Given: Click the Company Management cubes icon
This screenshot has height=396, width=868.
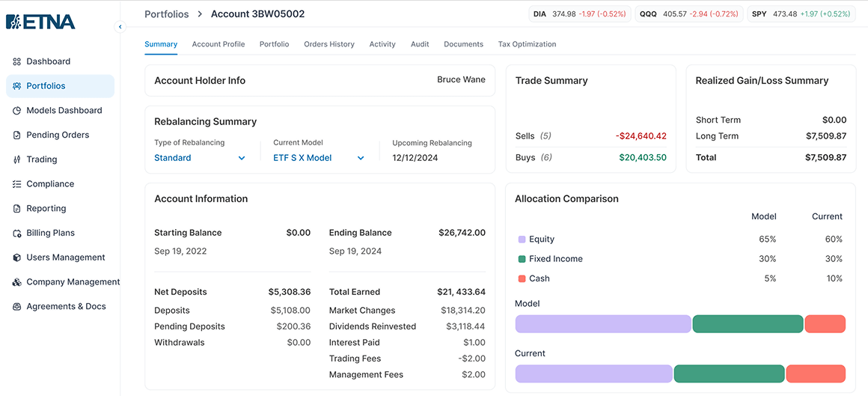Looking at the screenshot, I should pyautogui.click(x=16, y=282).
